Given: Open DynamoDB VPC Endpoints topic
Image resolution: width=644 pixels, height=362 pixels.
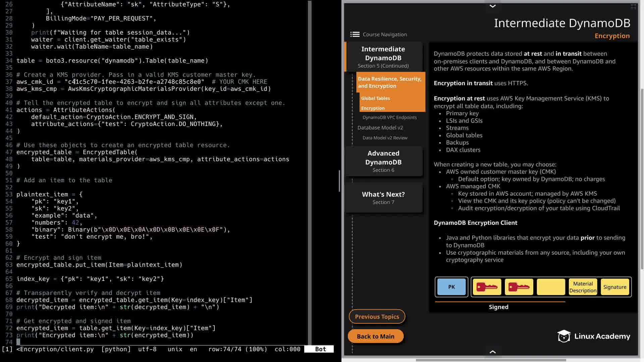Looking at the screenshot, I should coord(389,117).
